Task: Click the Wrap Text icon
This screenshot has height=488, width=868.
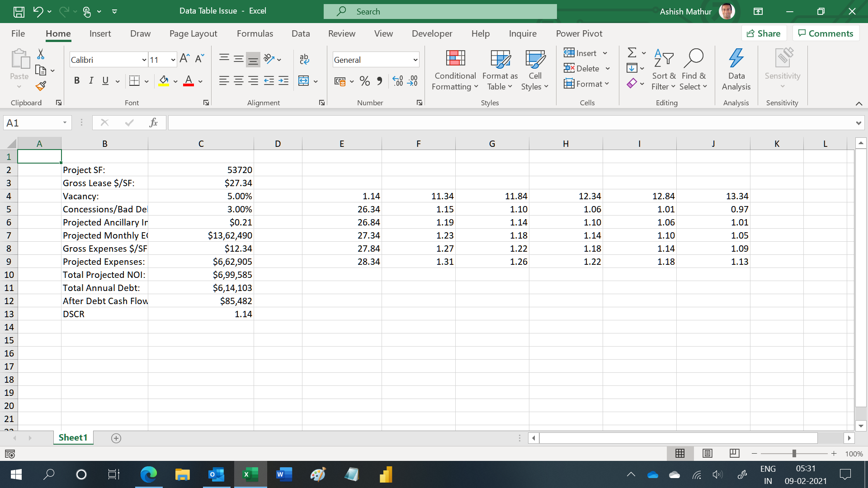Action: pyautogui.click(x=304, y=59)
